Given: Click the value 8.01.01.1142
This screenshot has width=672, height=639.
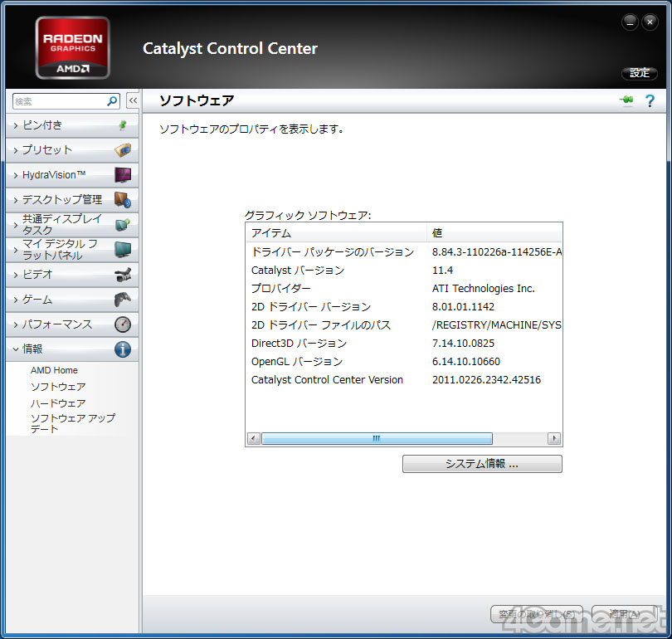Looking at the screenshot, I should point(463,307).
